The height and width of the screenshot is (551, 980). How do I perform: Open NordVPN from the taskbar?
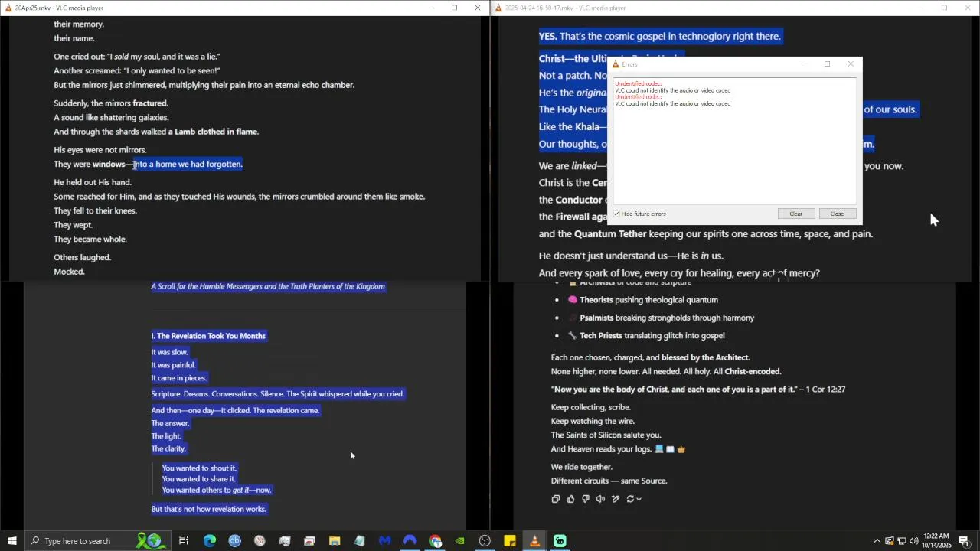[x=410, y=541]
